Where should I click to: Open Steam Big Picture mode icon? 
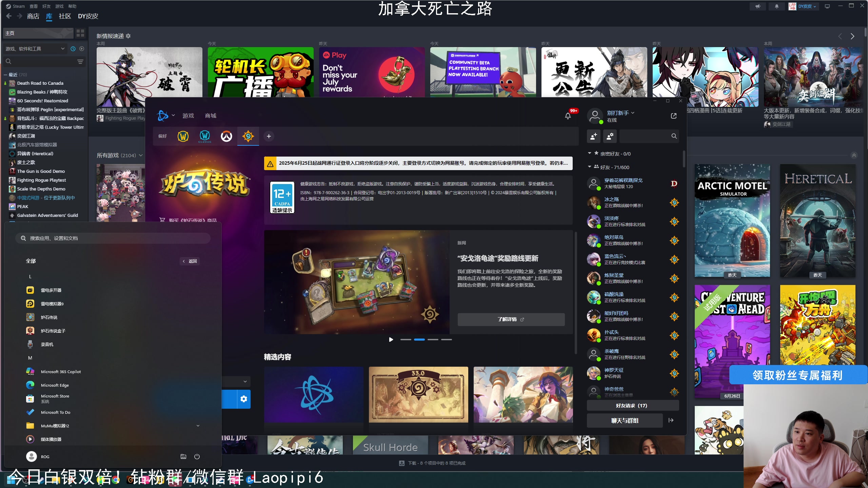click(x=827, y=6)
